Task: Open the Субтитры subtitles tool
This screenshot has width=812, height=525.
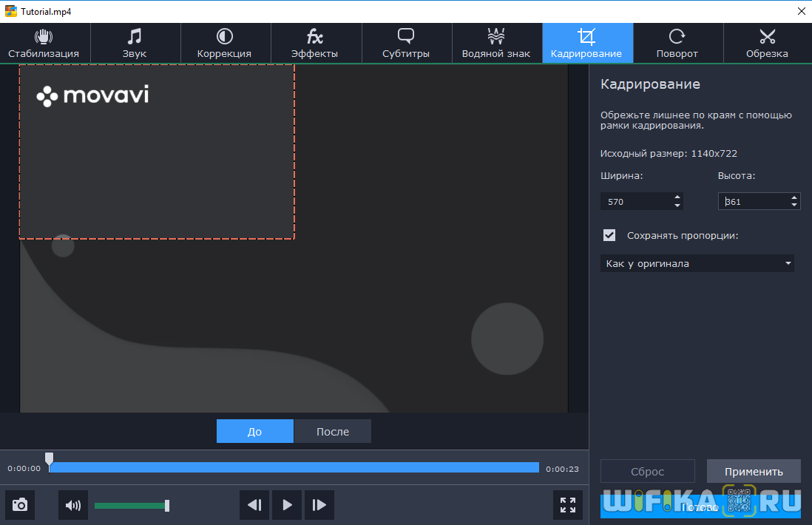Action: [406, 43]
